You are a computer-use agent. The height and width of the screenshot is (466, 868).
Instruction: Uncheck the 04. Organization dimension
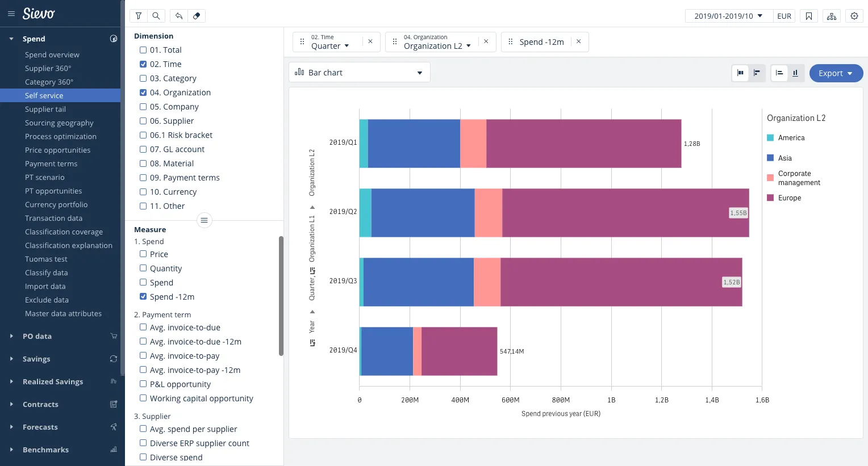pyautogui.click(x=143, y=93)
